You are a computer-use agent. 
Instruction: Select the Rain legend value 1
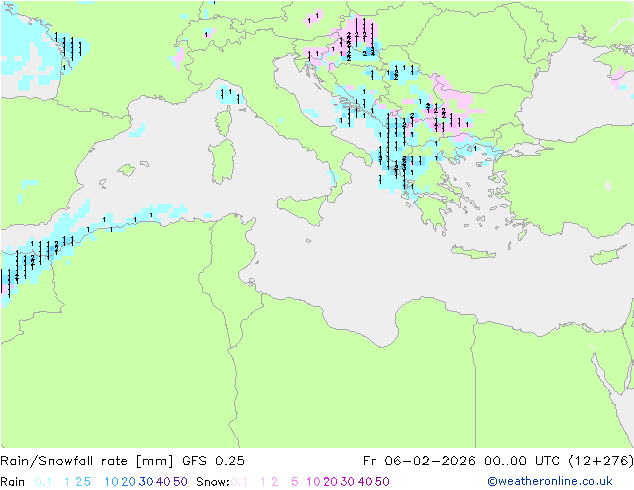click(67, 482)
